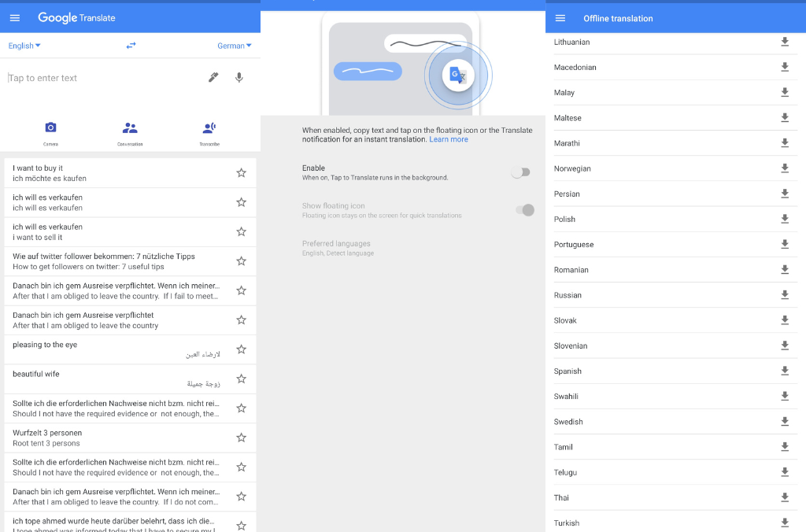Image resolution: width=806 pixels, height=532 pixels.
Task: Star the 'i want to sell it' translation
Action: 241,232
